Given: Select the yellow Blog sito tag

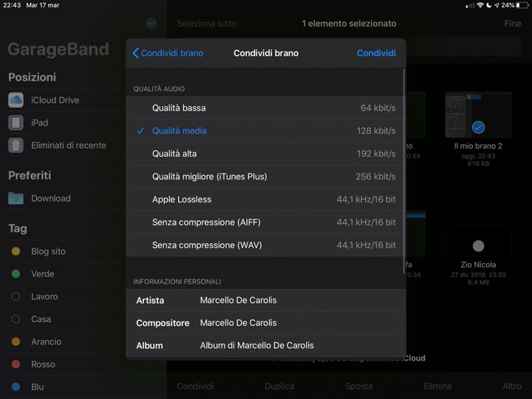Looking at the screenshot, I should 16,251.
